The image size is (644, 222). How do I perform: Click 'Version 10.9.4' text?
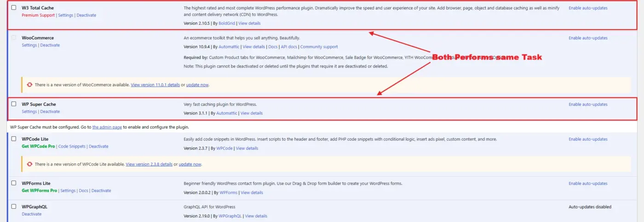[x=197, y=46]
